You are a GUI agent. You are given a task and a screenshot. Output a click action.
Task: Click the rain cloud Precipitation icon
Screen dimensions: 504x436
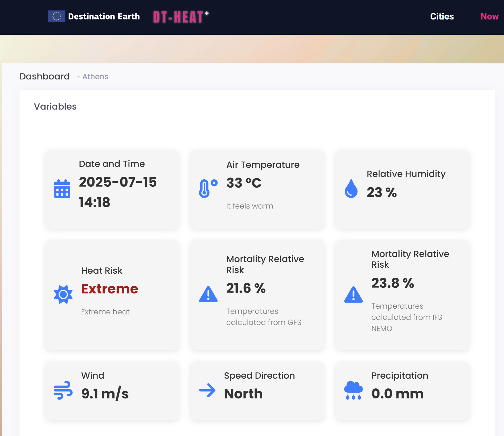[353, 390]
